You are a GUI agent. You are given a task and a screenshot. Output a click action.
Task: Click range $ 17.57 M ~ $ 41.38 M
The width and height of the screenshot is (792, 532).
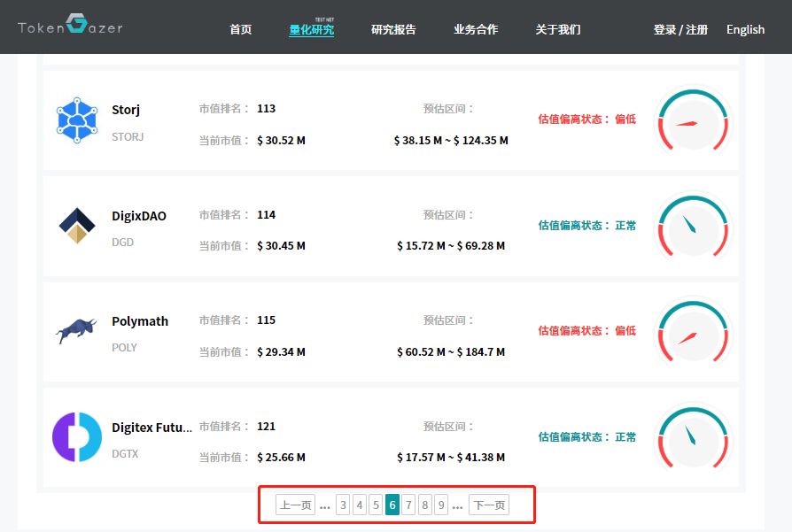[451, 458]
